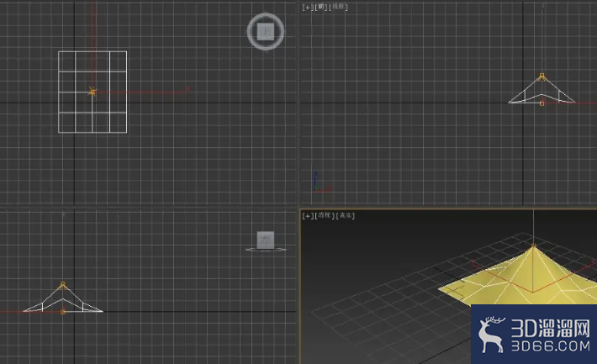
Task: Open the [+] menu of front viewport
Action: (x=308, y=7)
